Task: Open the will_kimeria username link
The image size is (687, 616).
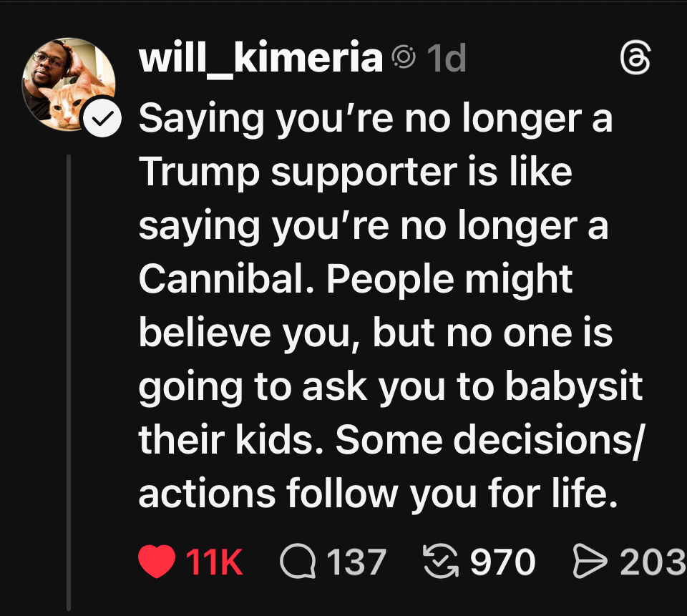Action: tap(261, 59)
